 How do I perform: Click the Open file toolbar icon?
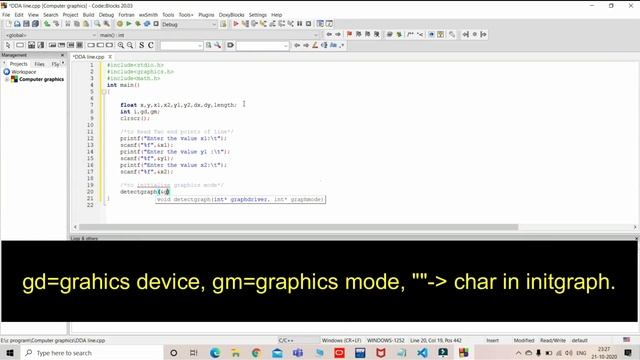click(x=17, y=24)
